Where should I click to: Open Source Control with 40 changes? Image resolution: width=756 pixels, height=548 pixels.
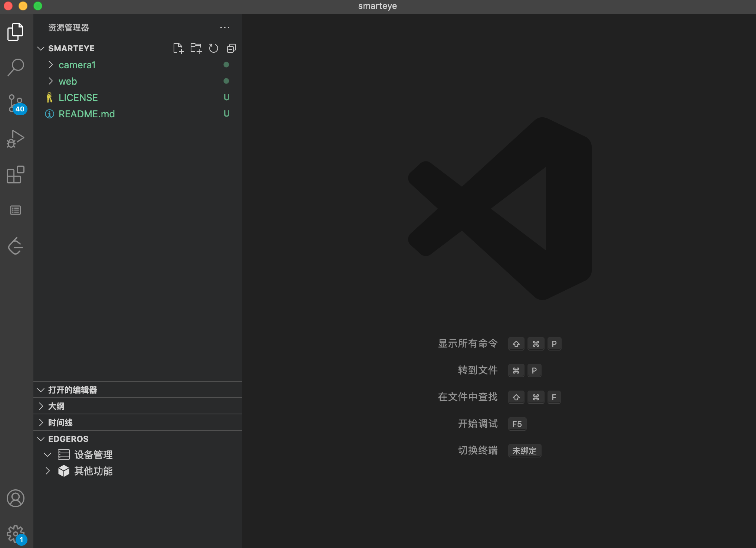(x=16, y=104)
